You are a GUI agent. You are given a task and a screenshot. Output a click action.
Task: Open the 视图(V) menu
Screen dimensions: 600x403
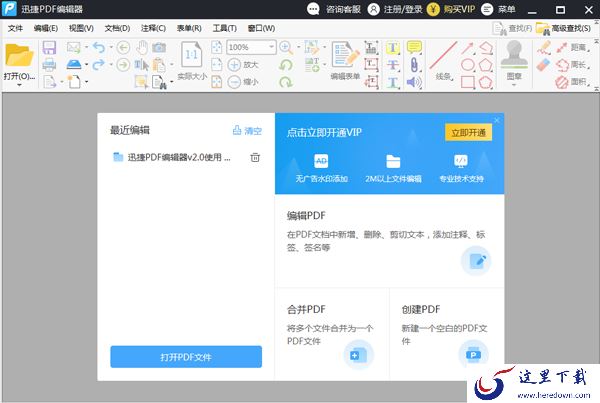pyautogui.click(x=81, y=28)
